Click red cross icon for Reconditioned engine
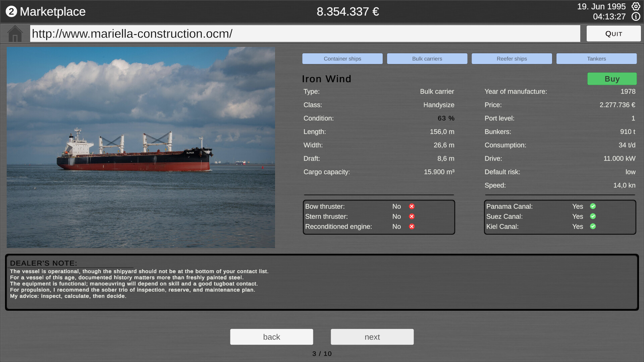The height and width of the screenshot is (362, 644). click(412, 227)
